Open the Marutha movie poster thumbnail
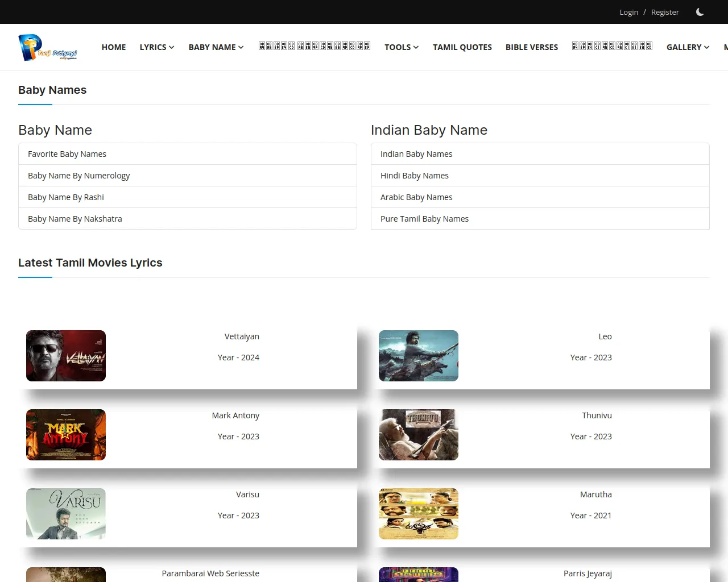Screen dimensions: 728x582 419,514
